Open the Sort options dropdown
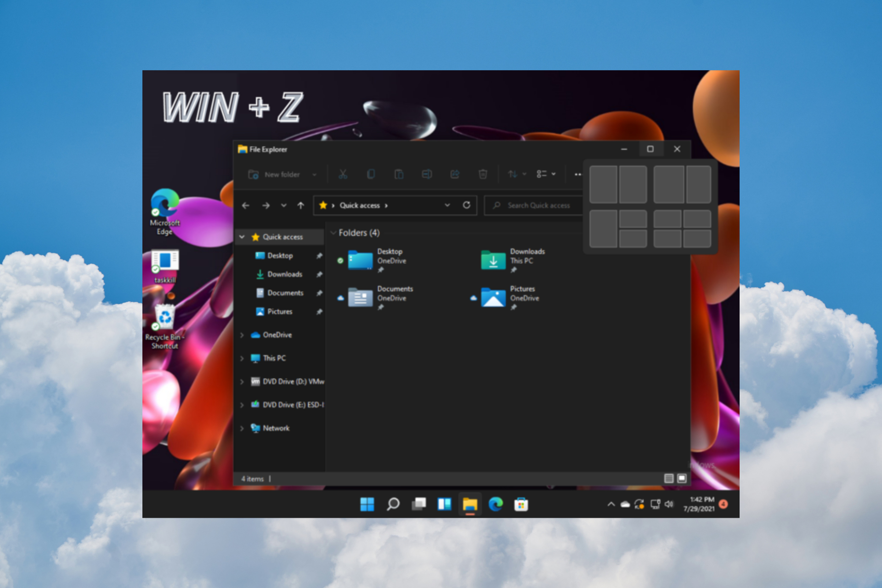This screenshot has width=882, height=588. pyautogui.click(x=517, y=174)
